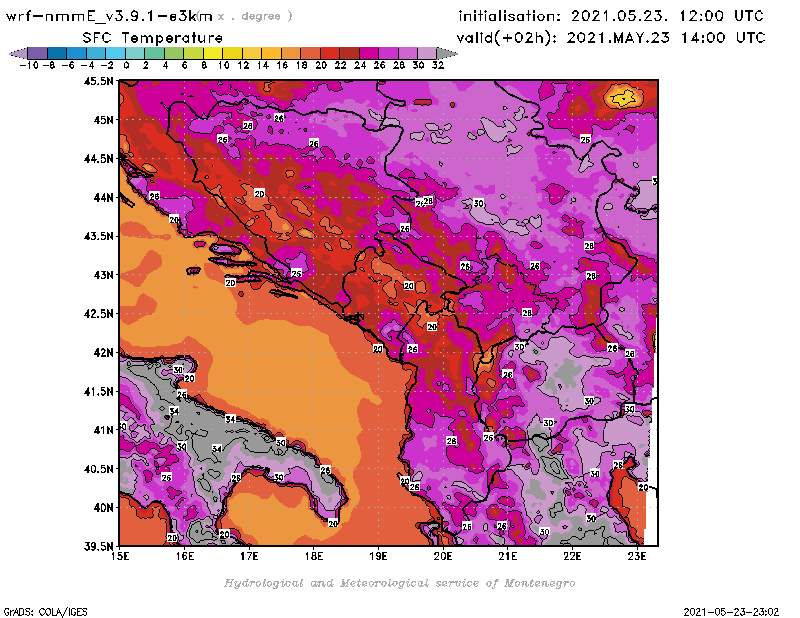Click the '39.5N' latitude label
The width and height of the screenshot is (800, 618).
[99, 546]
